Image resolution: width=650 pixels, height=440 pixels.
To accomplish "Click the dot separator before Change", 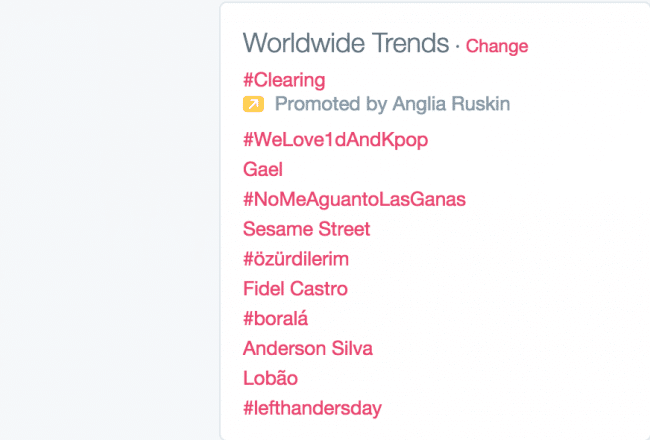I will 457,46.
